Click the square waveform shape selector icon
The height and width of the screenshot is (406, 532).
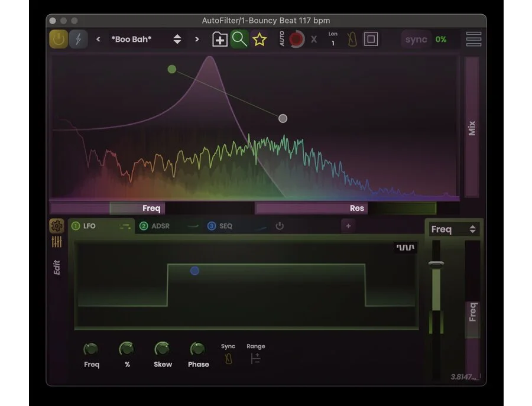click(x=406, y=247)
